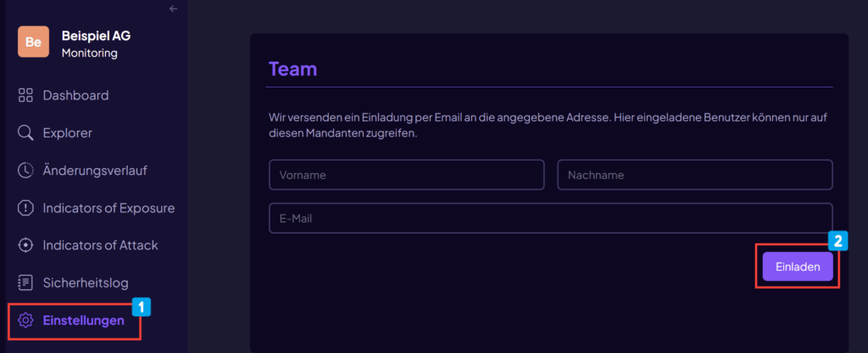Click the Indicators of Exposure warning icon

pos(25,209)
